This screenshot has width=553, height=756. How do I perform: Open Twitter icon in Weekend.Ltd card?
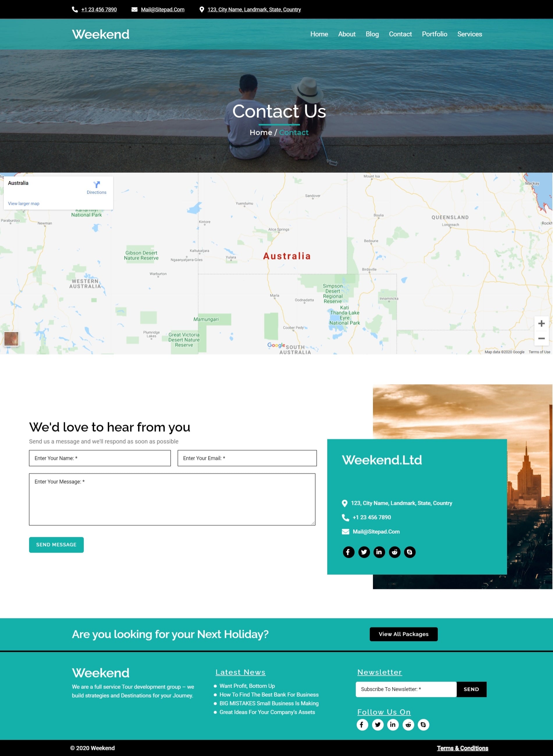point(364,552)
